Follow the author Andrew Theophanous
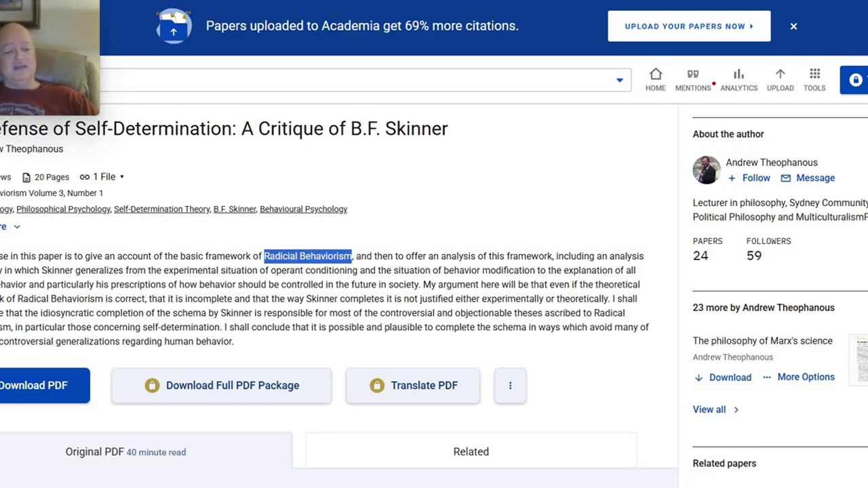This screenshot has height=488, width=868. point(749,178)
